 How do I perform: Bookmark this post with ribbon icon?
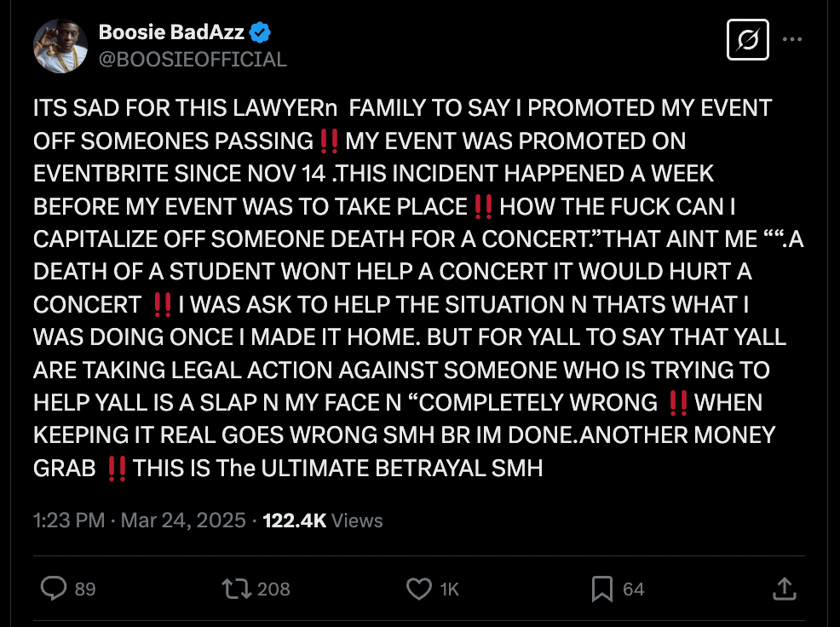coord(602,589)
